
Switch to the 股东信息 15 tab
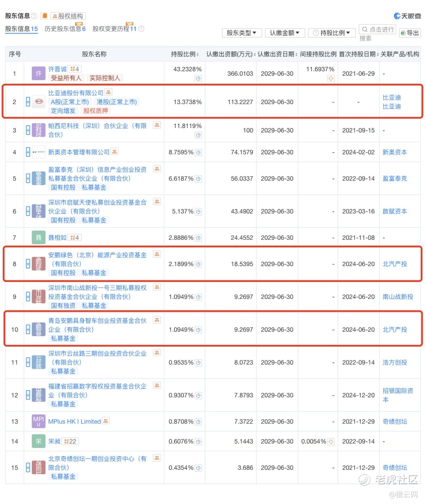tap(21, 29)
